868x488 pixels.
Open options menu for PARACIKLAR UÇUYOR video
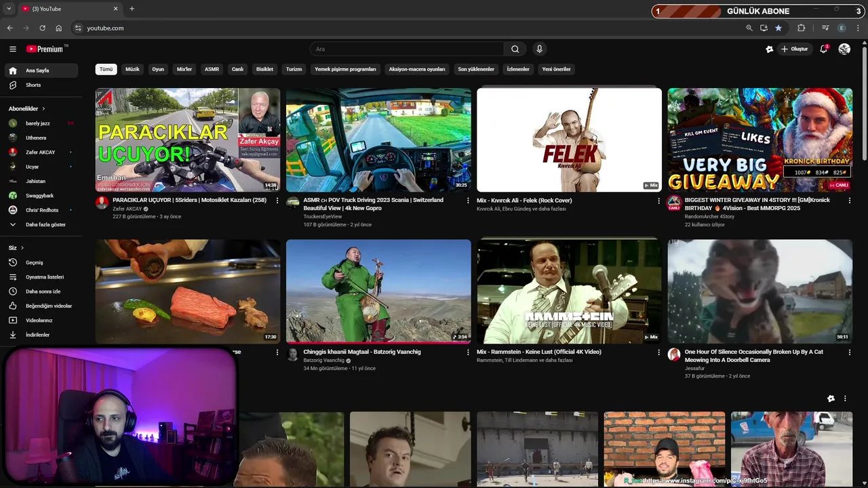click(277, 201)
